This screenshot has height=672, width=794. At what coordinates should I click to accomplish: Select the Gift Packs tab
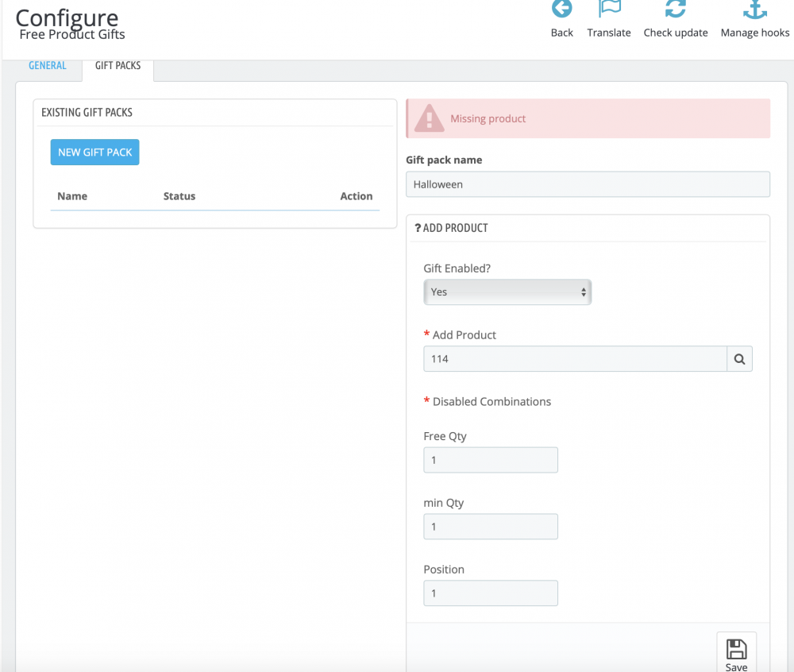click(118, 66)
